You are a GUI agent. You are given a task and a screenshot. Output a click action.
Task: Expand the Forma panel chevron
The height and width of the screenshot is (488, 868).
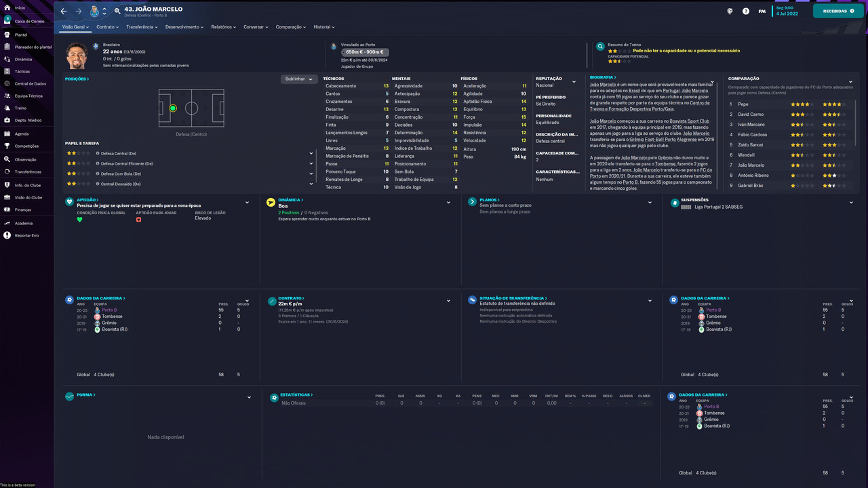click(249, 397)
